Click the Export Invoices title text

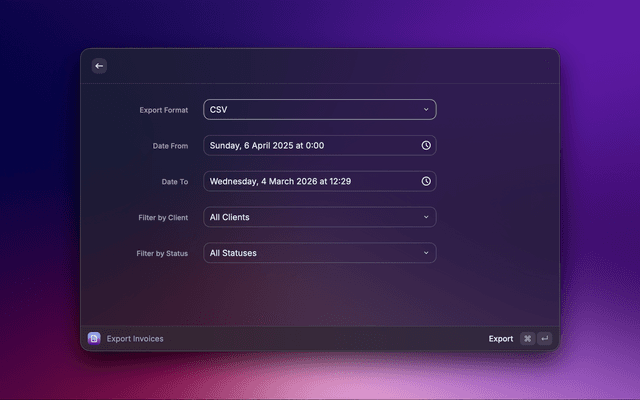tap(135, 339)
